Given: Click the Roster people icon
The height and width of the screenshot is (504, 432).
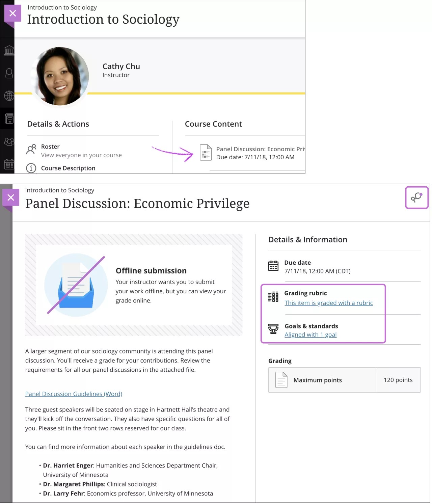Looking at the screenshot, I should coord(31,150).
